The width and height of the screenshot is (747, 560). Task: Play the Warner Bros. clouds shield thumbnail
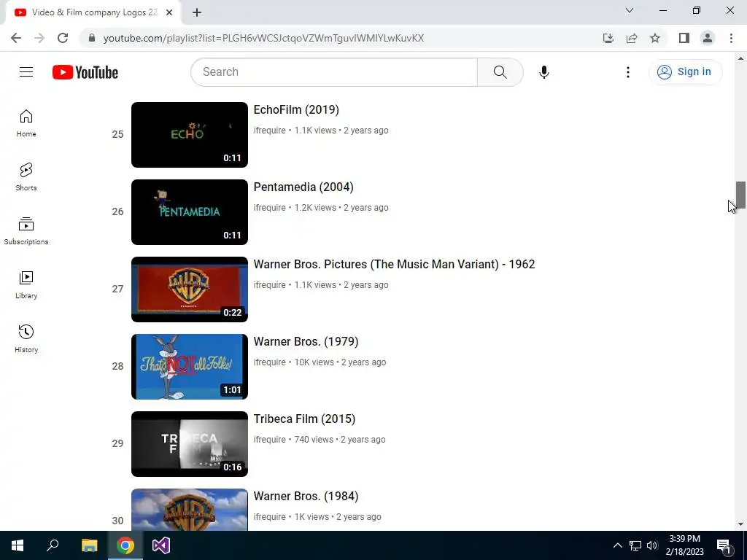[190, 510]
